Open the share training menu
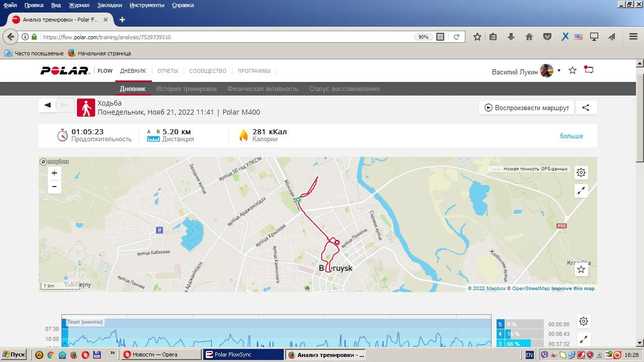 pyautogui.click(x=586, y=108)
